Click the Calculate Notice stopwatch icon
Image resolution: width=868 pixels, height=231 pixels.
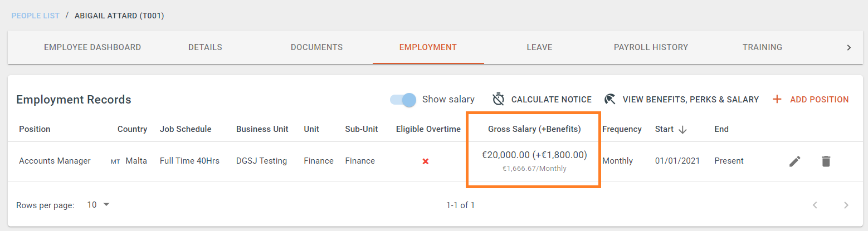click(x=499, y=99)
